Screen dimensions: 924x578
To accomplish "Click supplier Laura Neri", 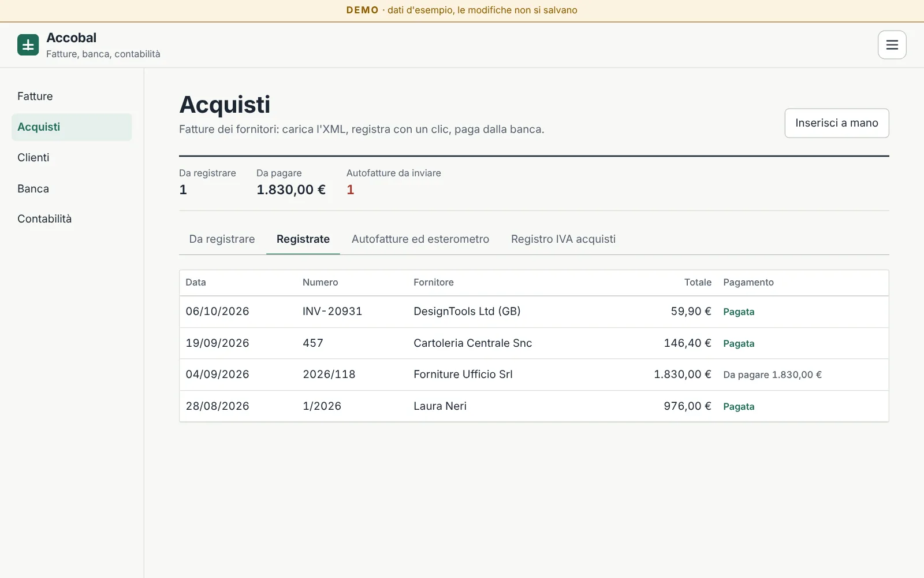I will tap(440, 406).
